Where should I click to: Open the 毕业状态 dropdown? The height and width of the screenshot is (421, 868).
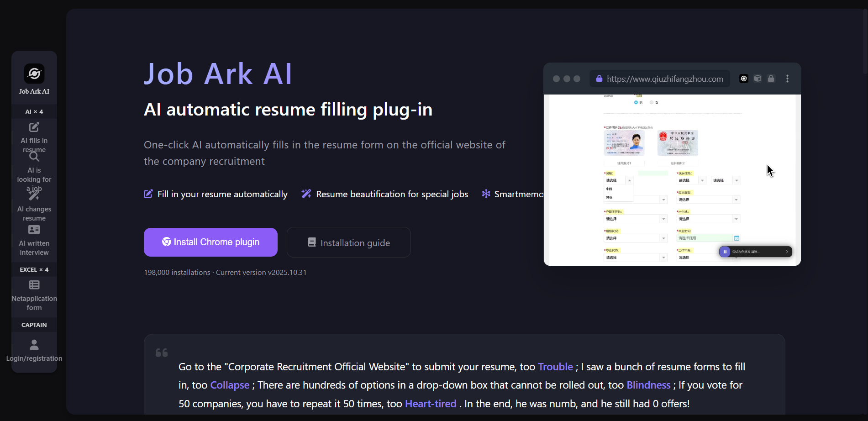[x=636, y=258]
